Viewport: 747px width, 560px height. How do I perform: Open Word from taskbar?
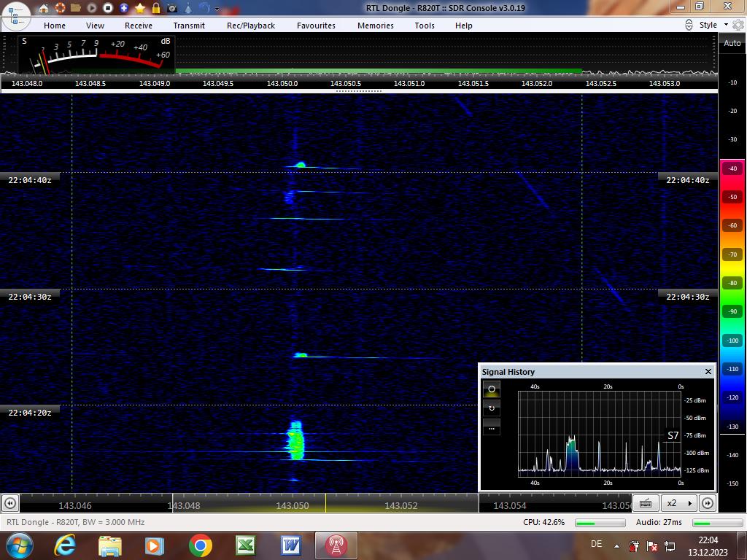[x=290, y=545]
